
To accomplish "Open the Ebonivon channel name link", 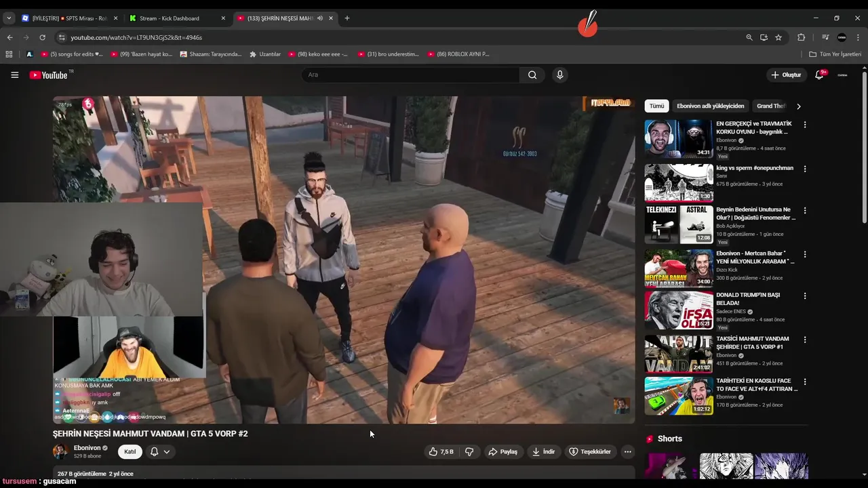I will (87, 448).
